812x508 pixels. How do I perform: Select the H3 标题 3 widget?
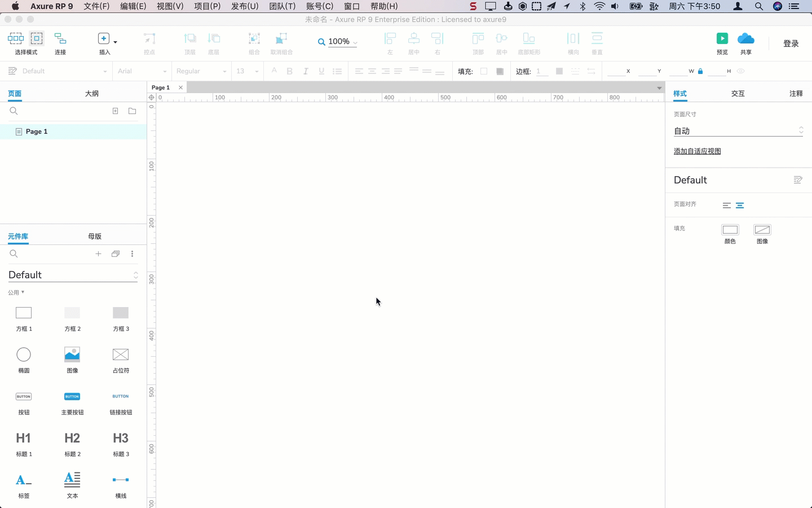(121, 444)
